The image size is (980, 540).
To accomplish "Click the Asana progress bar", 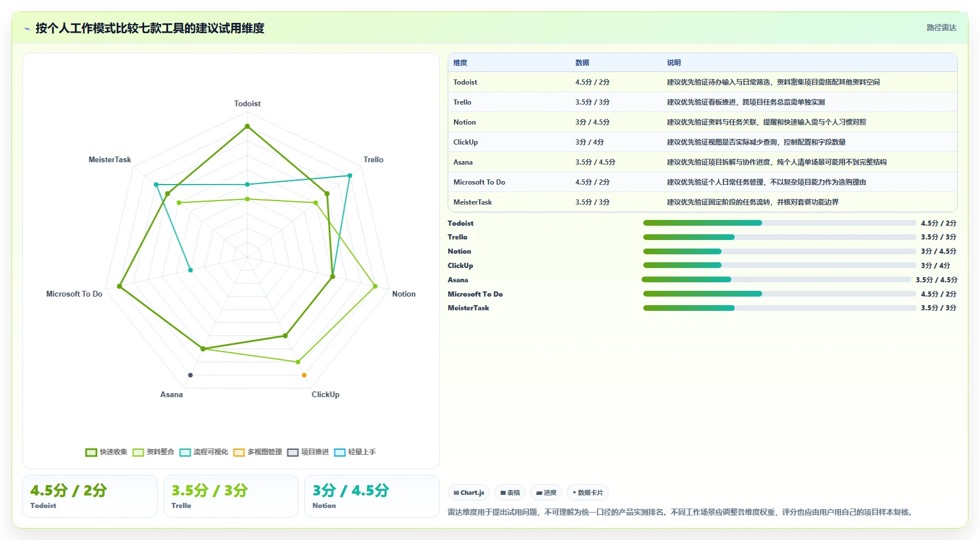I will pos(776,279).
